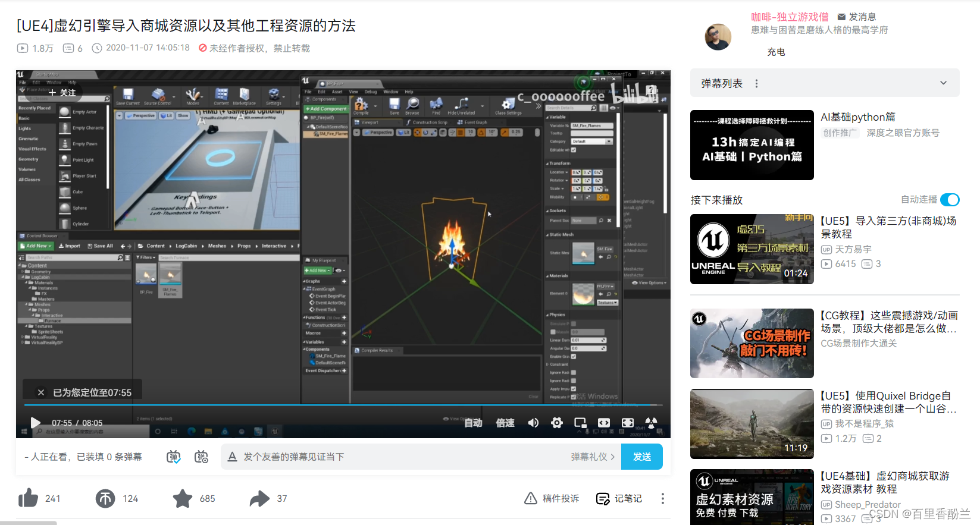Open AI基础python篇 title link
The width and height of the screenshot is (980, 525).
pos(858,117)
